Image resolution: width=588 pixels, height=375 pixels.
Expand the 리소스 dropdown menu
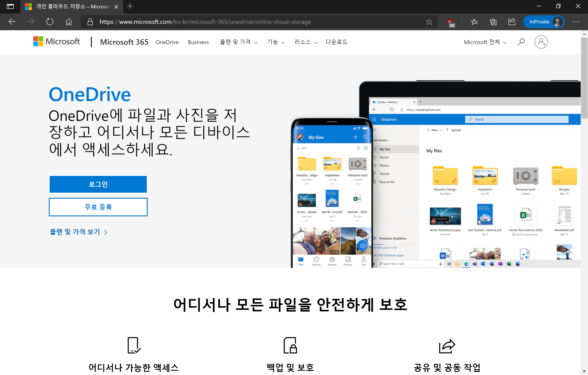305,42
